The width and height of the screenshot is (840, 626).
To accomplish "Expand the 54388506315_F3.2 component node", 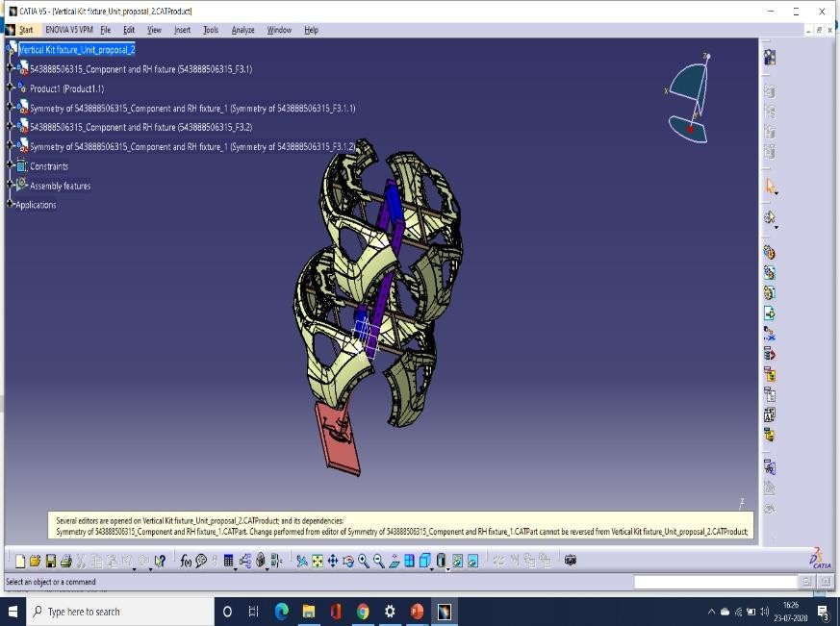I will [10, 126].
